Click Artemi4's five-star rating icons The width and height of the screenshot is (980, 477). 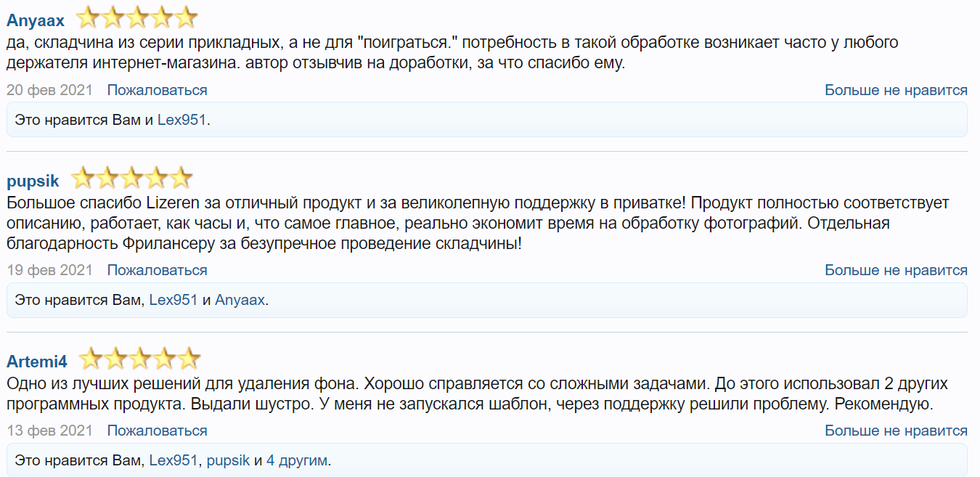coord(139,359)
